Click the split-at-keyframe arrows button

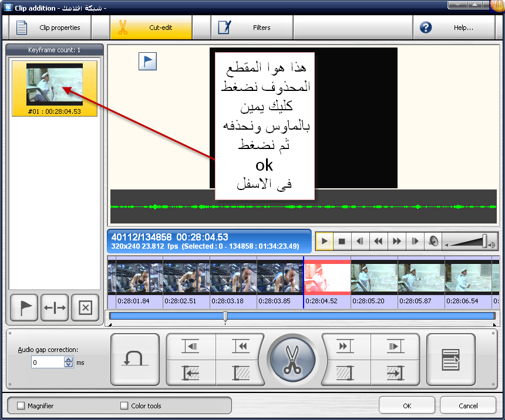click(55, 308)
